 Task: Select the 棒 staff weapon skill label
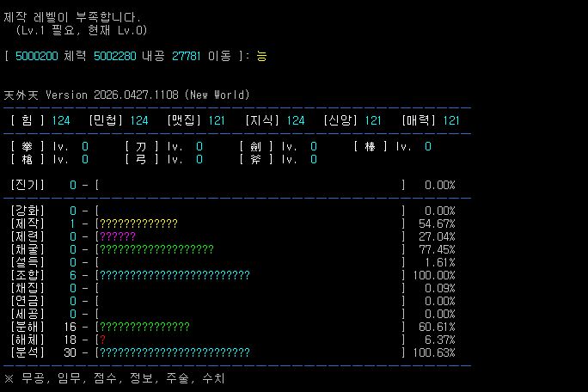370,146
